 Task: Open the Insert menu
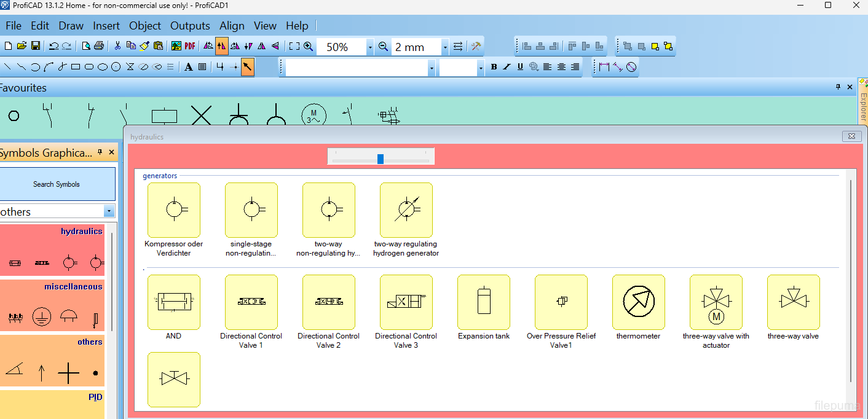pos(106,26)
